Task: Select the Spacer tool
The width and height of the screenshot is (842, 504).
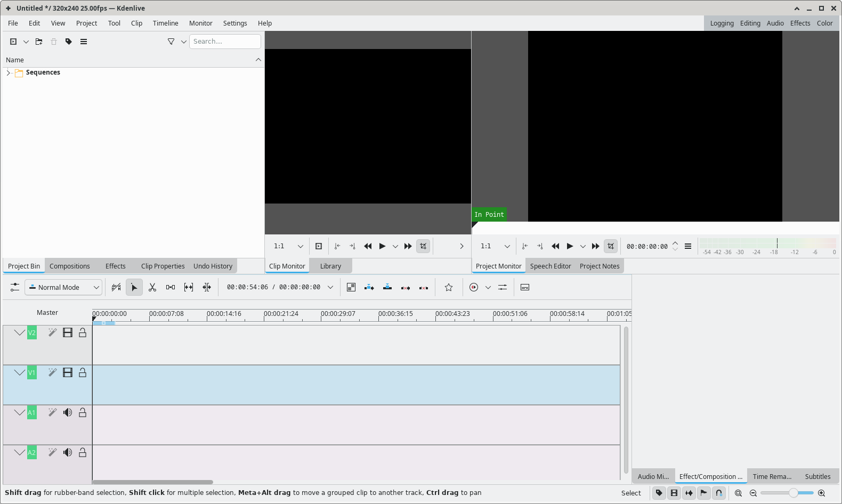Action: coord(171,287)
